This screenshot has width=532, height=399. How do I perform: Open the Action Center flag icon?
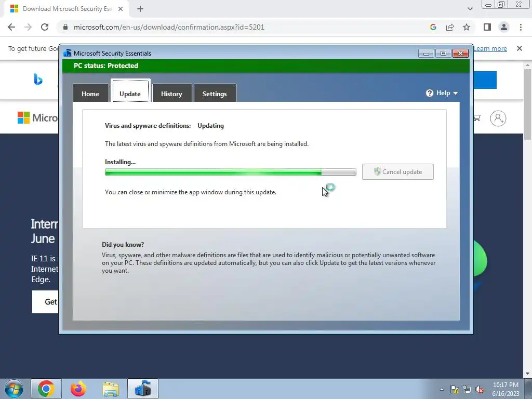[454, 390]
